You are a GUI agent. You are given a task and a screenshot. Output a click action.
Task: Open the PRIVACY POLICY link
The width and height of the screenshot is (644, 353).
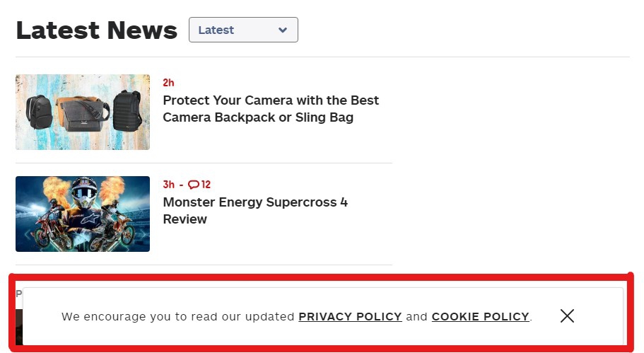coord(350,316)
